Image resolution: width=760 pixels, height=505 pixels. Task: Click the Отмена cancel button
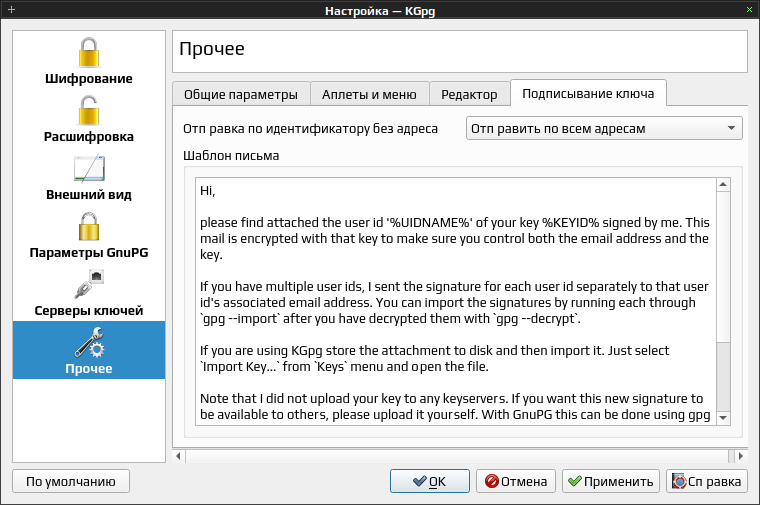click(x=516, y=481)
